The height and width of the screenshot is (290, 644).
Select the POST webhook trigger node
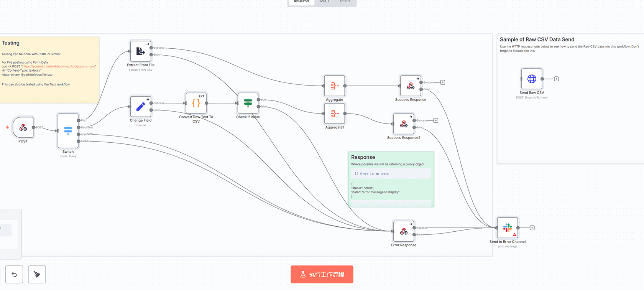tap(23, 127)
